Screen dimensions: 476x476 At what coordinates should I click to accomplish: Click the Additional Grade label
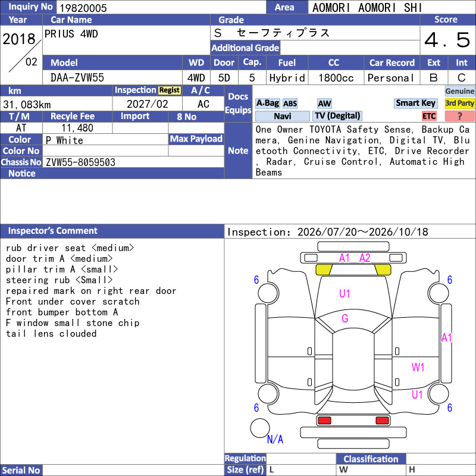245,48
